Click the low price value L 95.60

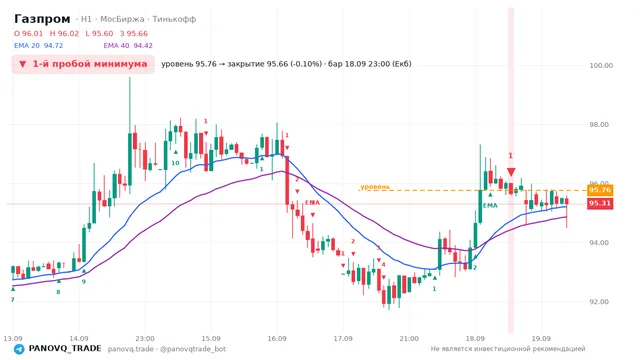99,33
